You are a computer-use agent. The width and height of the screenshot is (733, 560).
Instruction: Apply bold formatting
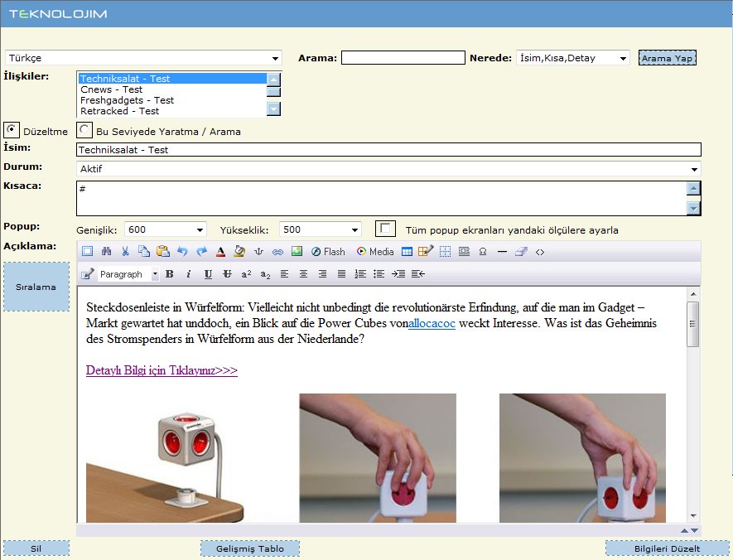click(170, 274)
